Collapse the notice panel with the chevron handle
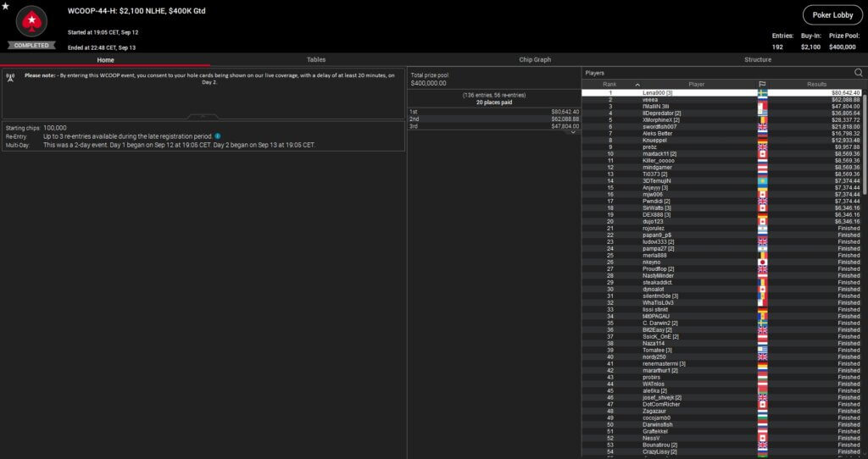This screenshot has height=459, width=868. (x=203, y=116)
